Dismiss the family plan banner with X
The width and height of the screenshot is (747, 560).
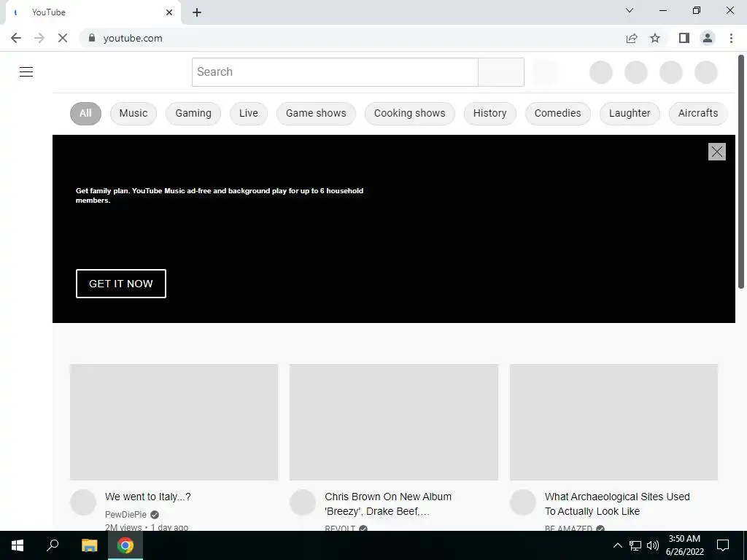click(717, 152)
